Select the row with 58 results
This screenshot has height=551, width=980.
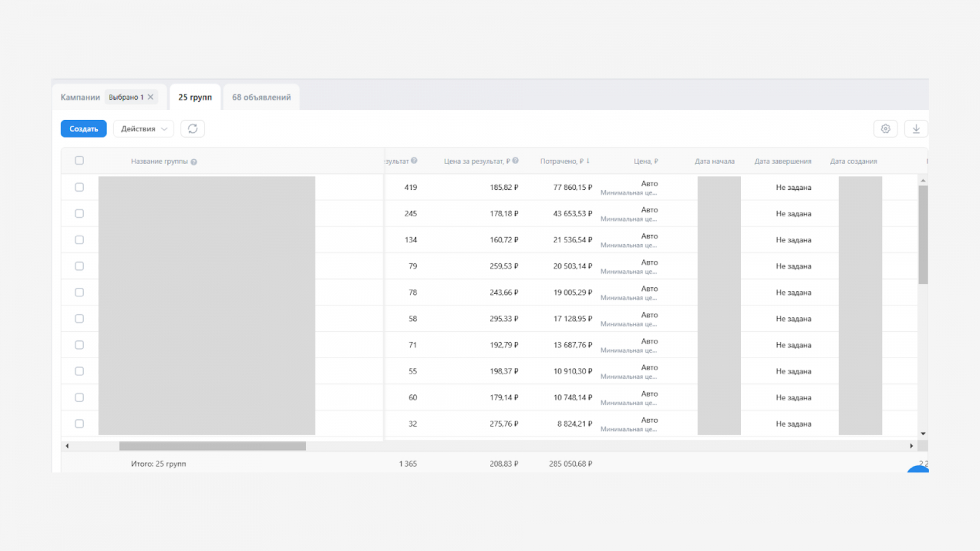tap(79, 319)
